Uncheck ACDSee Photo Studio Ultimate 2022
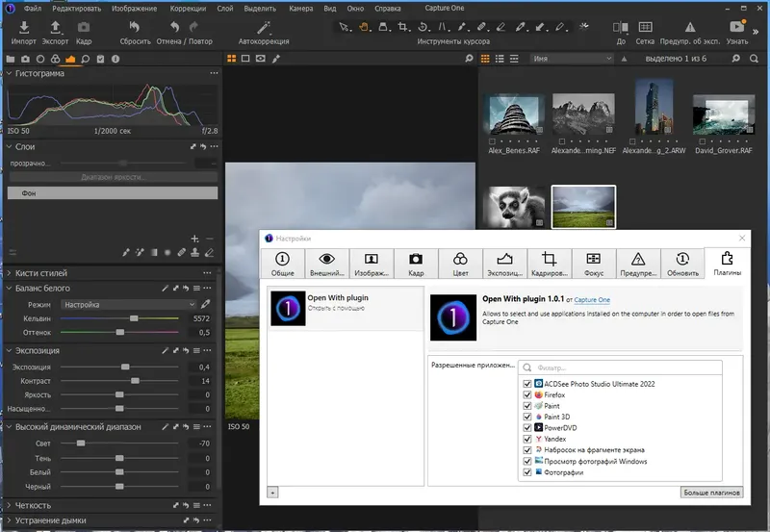The image size is (770, 532). [526, 384]
